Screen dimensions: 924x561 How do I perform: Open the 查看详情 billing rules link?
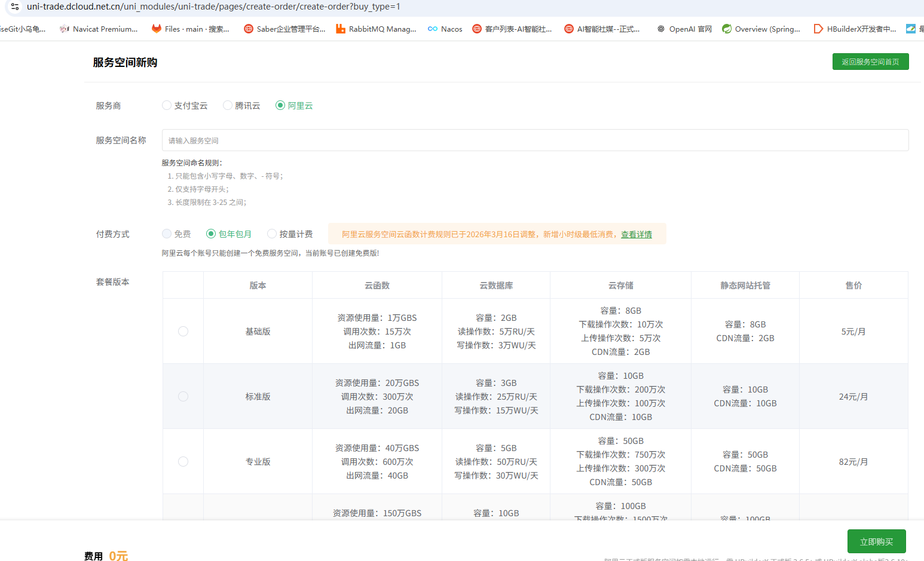(636, 235)
